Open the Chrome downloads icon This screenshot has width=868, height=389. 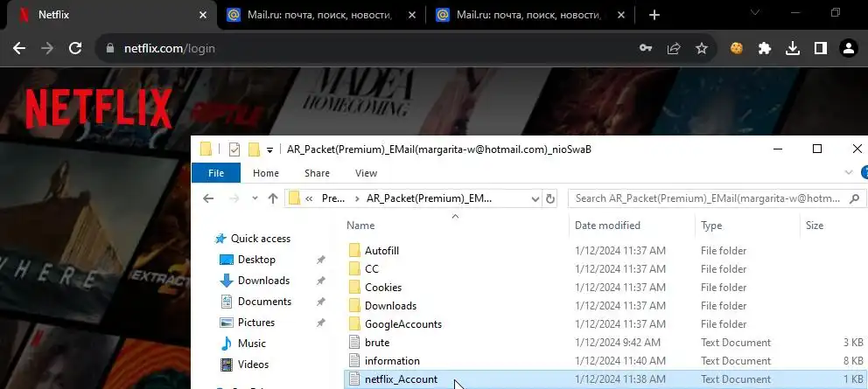pos(793,49)
